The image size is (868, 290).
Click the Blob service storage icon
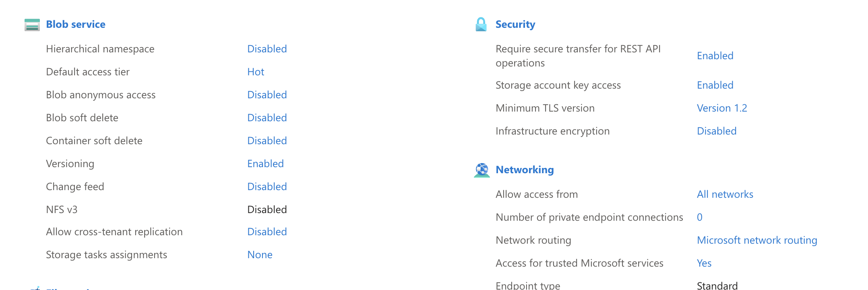pos(32,25)
